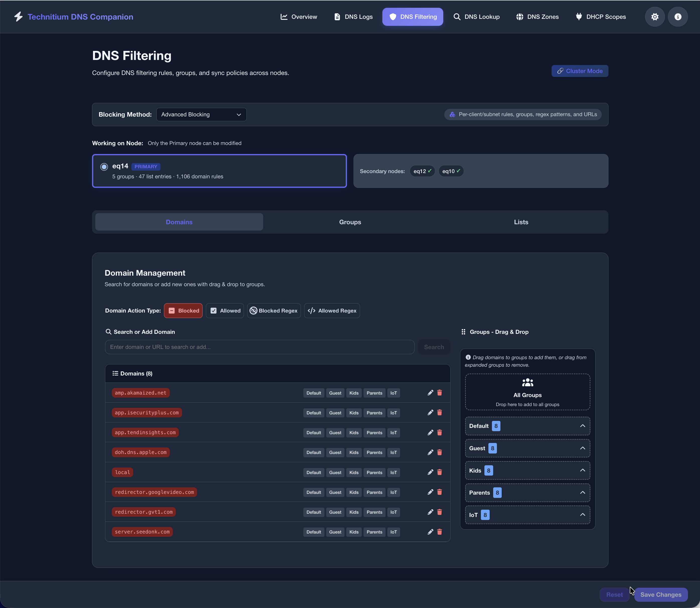Delete doh.dns.apple.com with the trash icon
Image resolution: width=700 pixels, height=608 pixels.
point(440,452)
